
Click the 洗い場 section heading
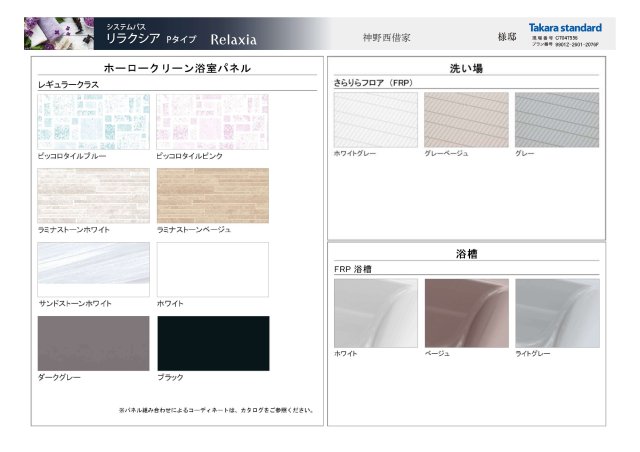coord(466,68)
